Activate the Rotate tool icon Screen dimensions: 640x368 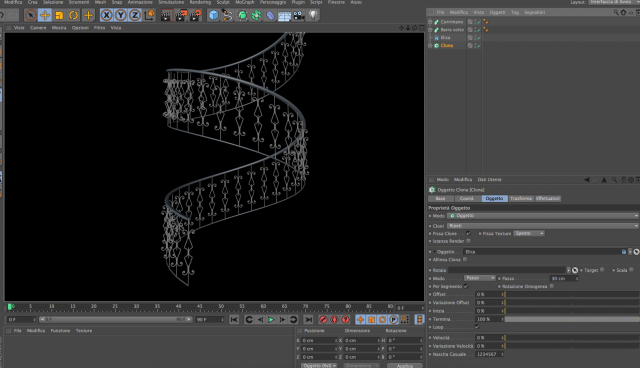73,16
